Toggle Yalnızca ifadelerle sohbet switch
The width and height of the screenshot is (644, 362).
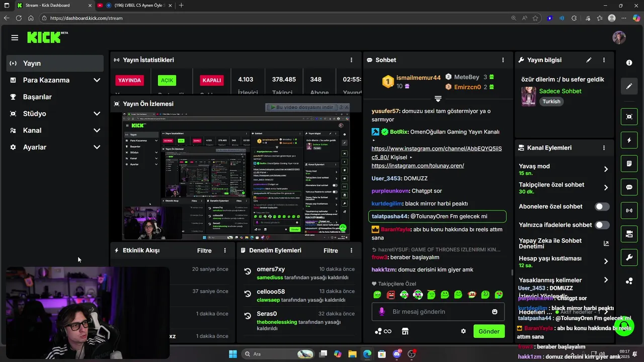pyautogui.click(x=602, y=225)
